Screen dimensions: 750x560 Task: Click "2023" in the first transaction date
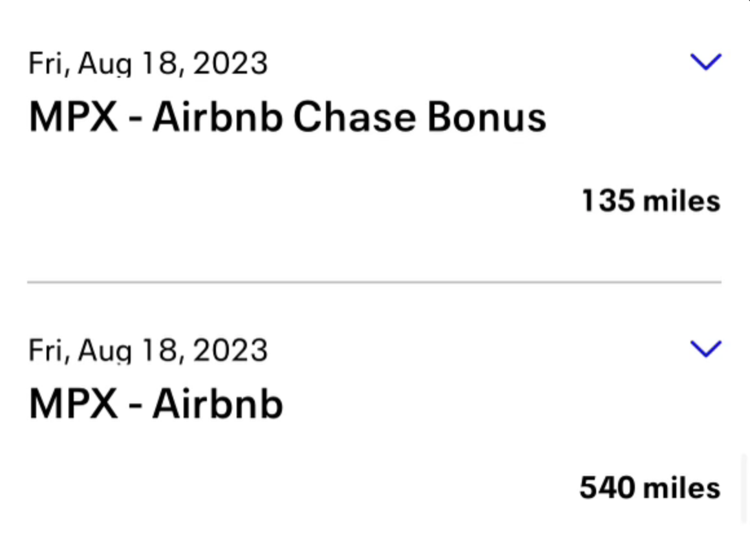tap(230, 64)
